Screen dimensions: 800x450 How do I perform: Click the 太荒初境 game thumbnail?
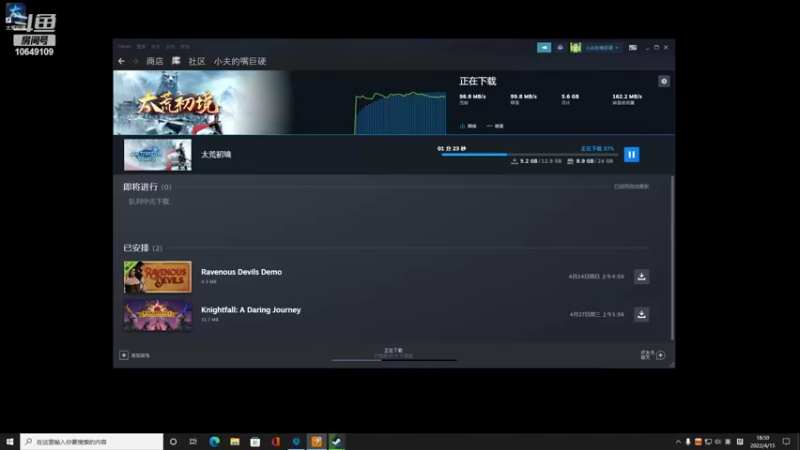click(158, 155)
